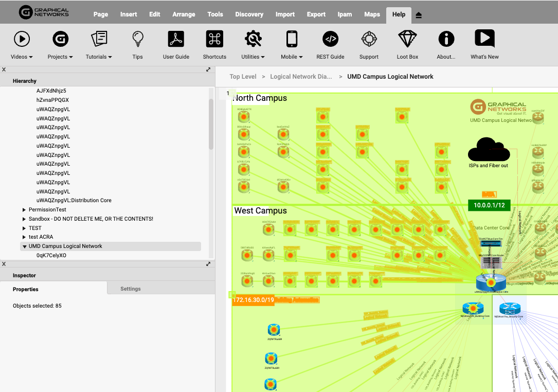Screen dimensions: 558x392
Task: Expand the PermissionTest tree node
Action: pos(24,210)
